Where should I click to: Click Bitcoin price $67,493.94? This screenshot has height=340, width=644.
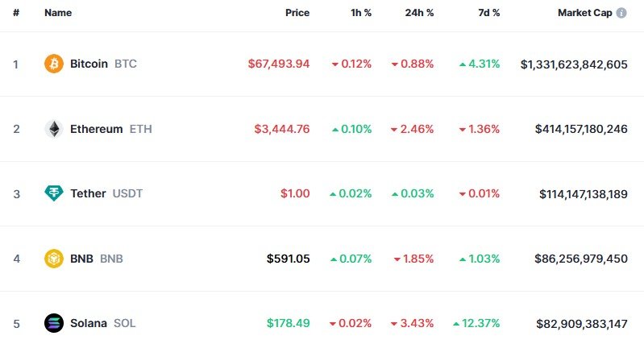(279, 64)
